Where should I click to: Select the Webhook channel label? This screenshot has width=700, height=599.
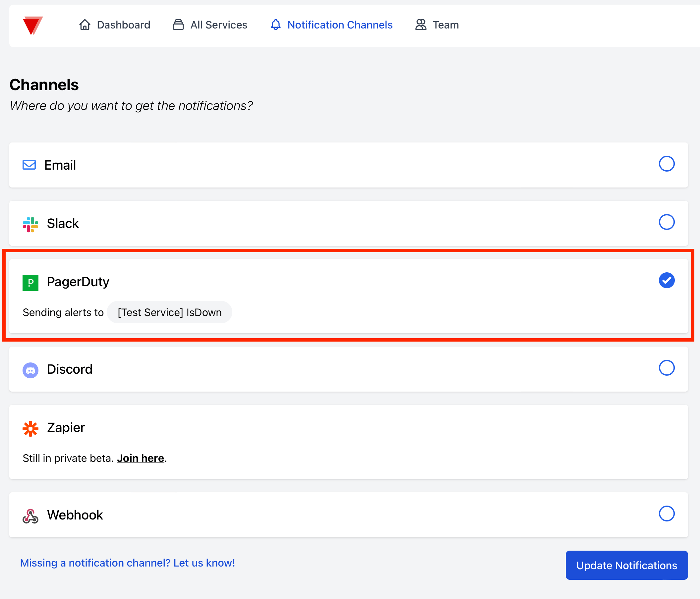pyautogui.click(x=75, y=515)
